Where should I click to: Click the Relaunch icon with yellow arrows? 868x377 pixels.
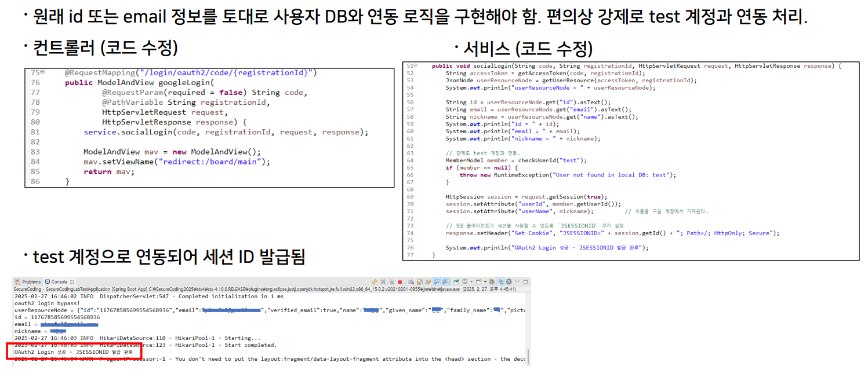click(x=375, y=282)
